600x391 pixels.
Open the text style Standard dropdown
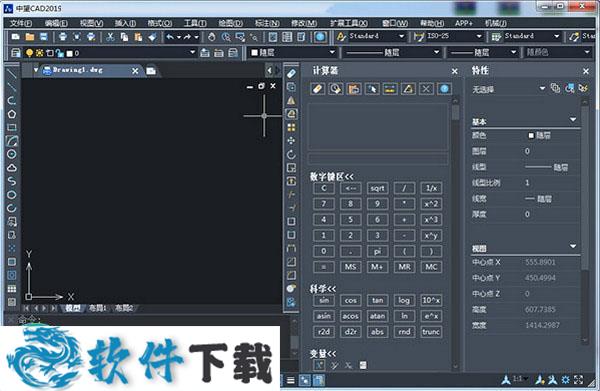(401, 36)
